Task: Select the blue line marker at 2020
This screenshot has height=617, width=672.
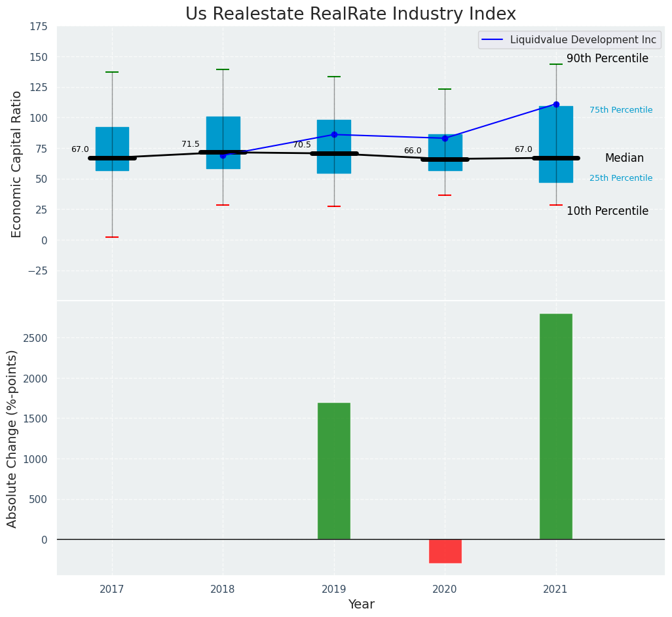Action: [x=445, y=138]
